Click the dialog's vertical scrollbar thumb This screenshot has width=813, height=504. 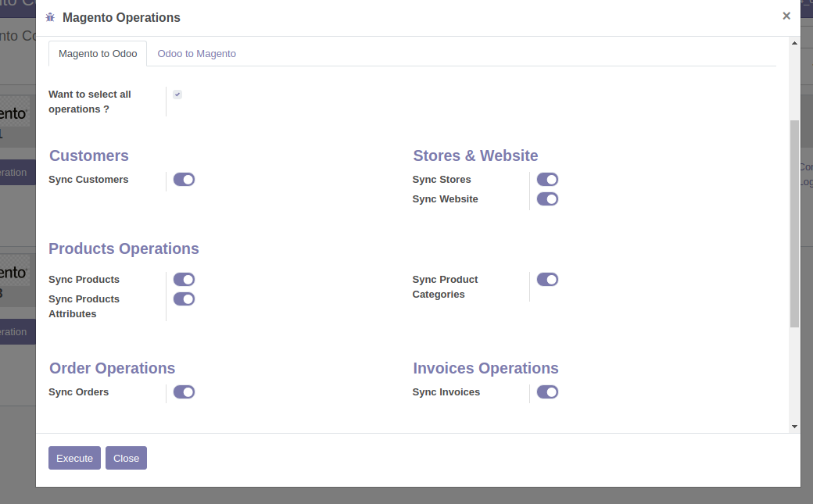(794, 223)
